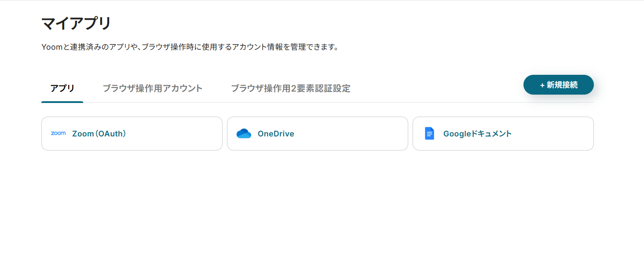Click the plus sign in 新規接続 button
Screen dimensions: 644x268
(x=542, y=85)
